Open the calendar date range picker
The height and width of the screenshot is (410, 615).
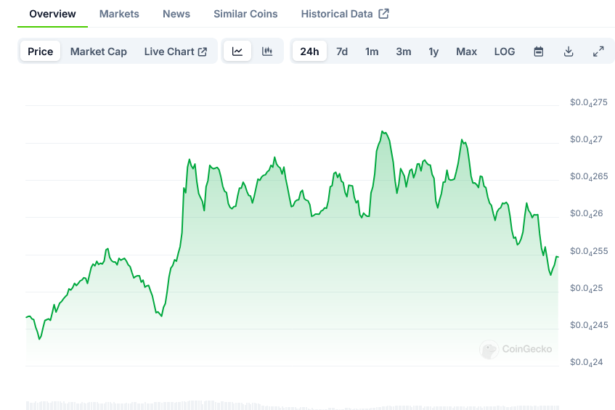[x=538, y=52]
